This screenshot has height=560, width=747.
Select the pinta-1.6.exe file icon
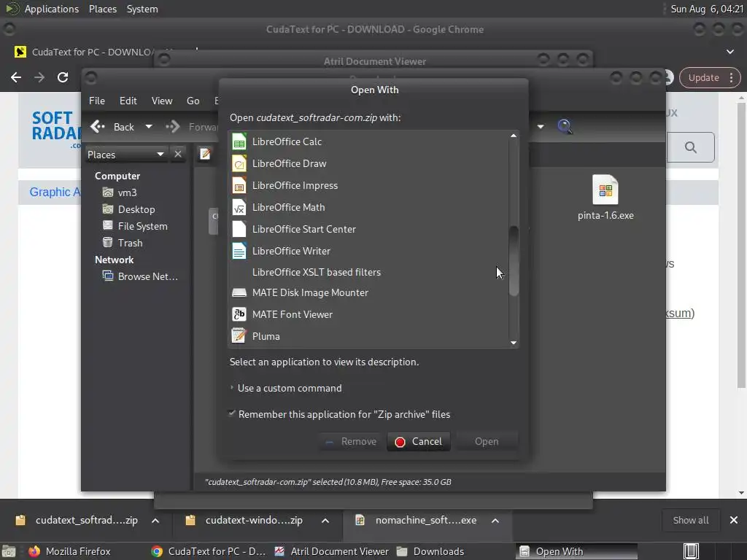click(x=605, y=190)
